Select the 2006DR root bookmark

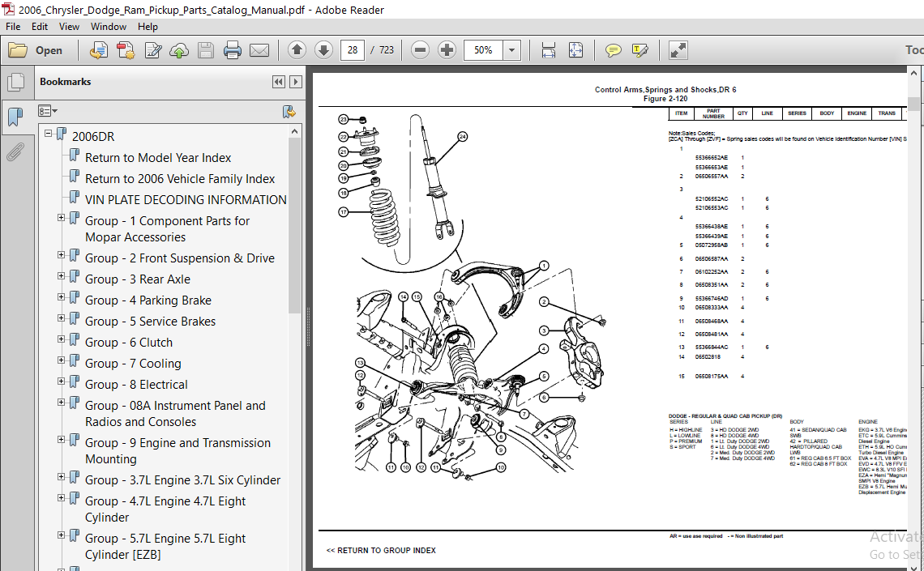(93, 137)
